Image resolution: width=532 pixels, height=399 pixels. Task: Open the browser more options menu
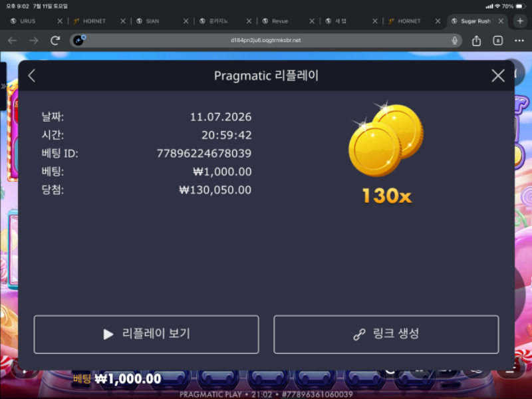pos(519,41)
